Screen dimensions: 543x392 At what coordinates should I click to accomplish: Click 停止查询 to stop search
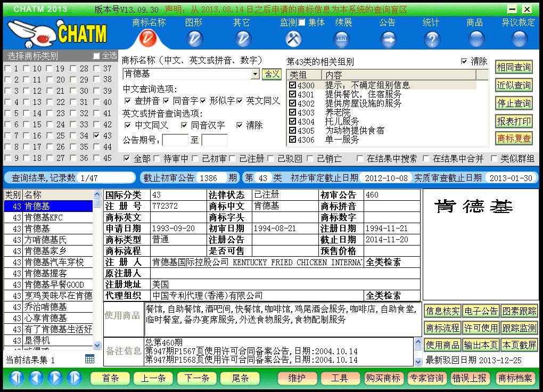tap(514, 103)
